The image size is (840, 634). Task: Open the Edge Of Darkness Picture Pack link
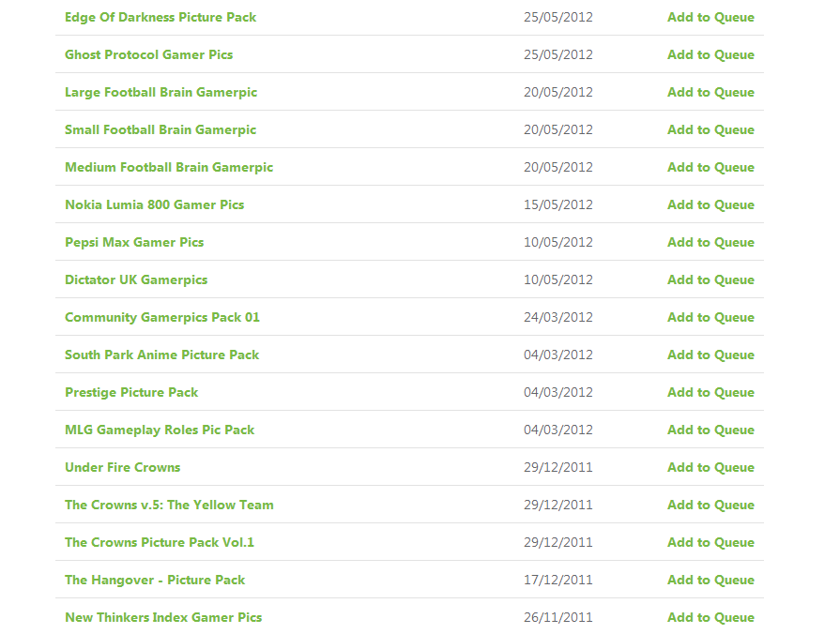[160, 17]
